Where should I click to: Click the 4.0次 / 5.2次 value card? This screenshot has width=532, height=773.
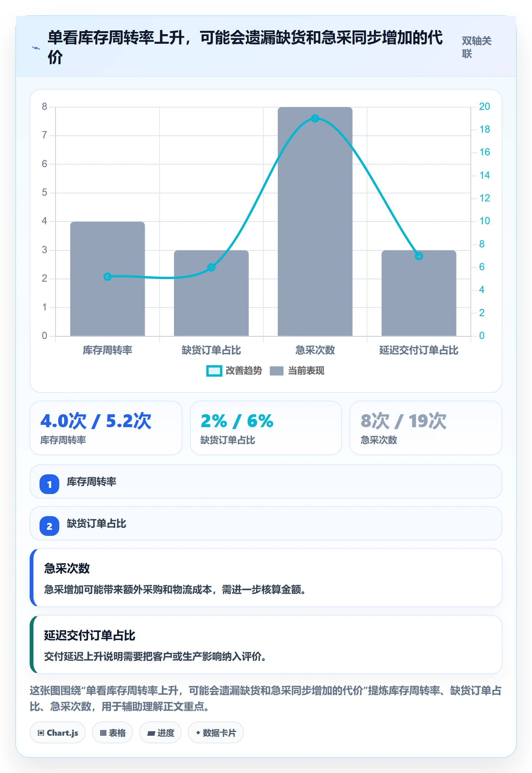tap(106, 428)
